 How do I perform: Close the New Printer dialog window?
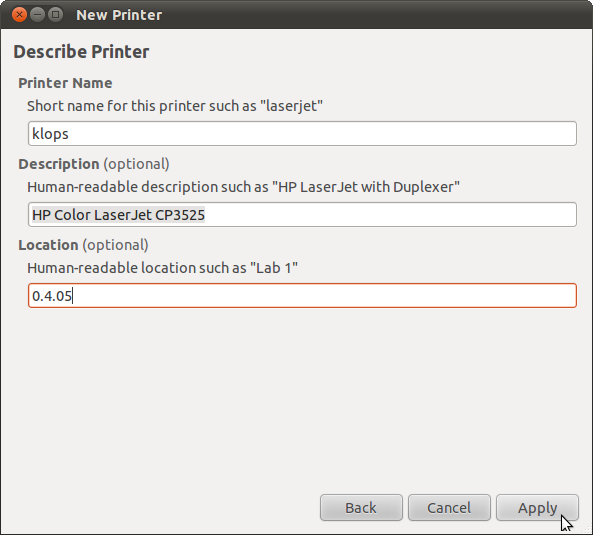[19, 15]
